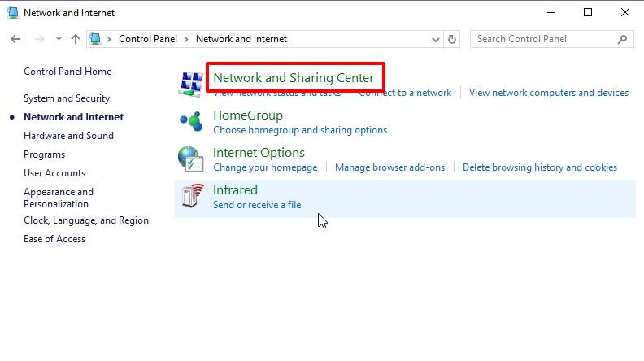Open Network and Sharing Center heading link
Screen dimensions: 644x361
[x=294, y=78]
